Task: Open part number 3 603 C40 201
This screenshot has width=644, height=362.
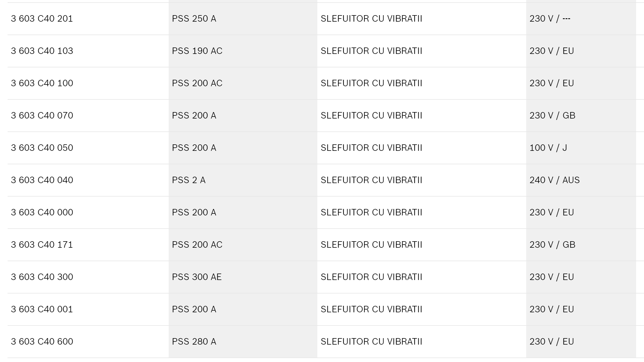Action: [x=42, y=19]
